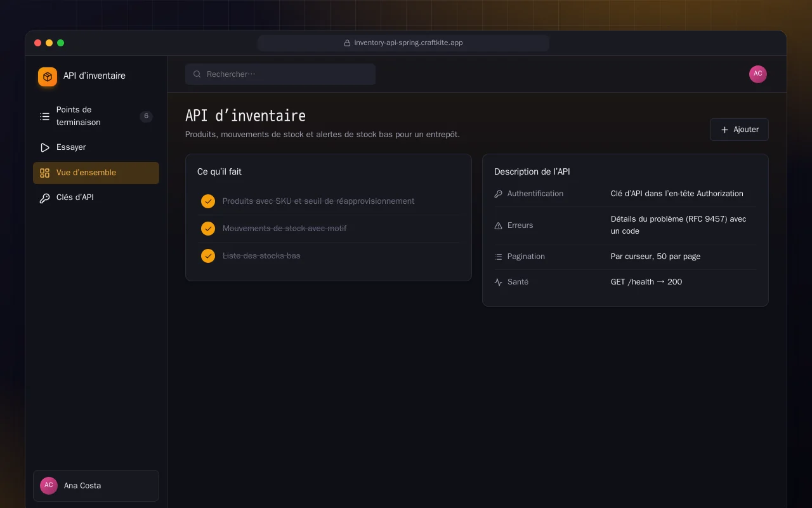Click the list icon beside Points de terminaison
812x508 pixels.
[44, 116]
